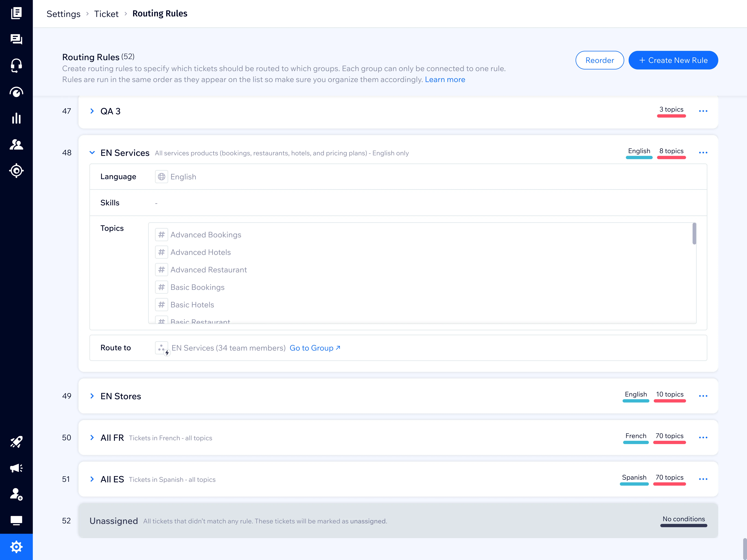Open the chat conversations sidebar icon
Screen dimensions: 747x560
(x=16, y=39)
